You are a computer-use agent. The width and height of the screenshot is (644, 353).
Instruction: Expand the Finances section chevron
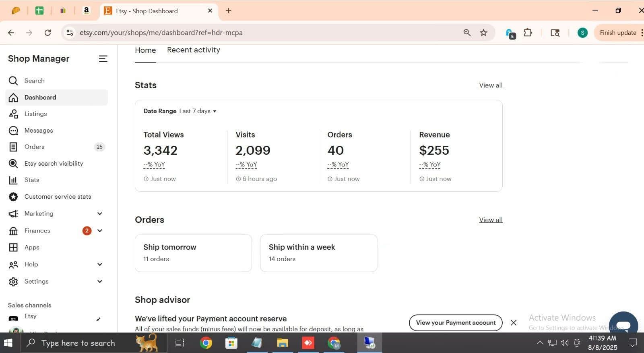pyautogui.click(x=100, y=230)
